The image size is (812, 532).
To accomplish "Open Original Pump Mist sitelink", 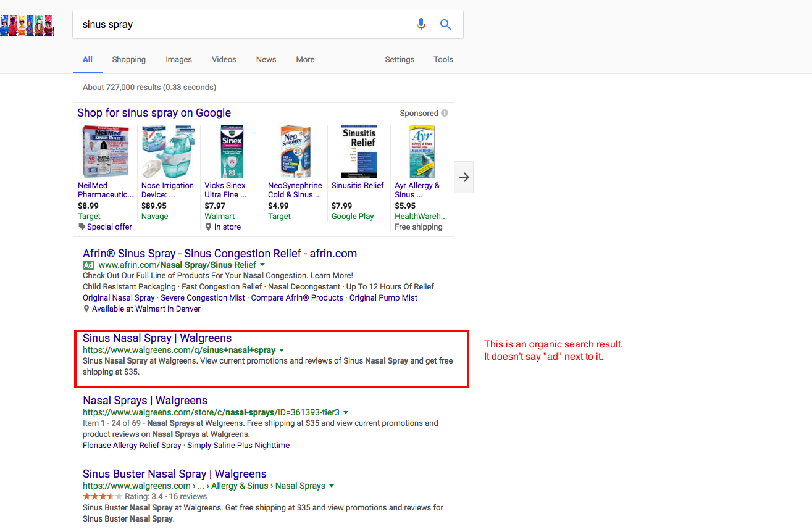I will [383, 297].
